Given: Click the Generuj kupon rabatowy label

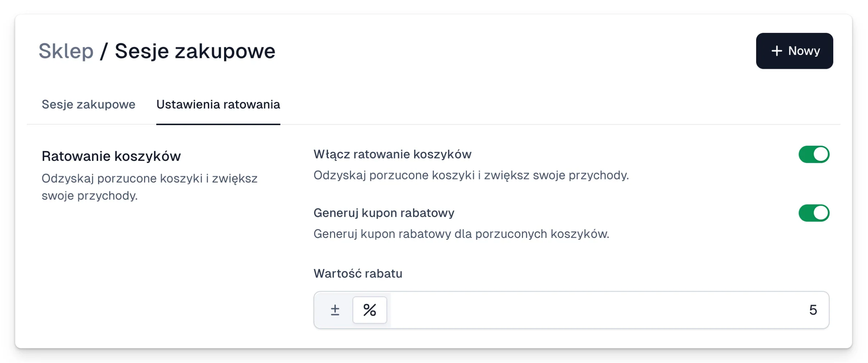Looking at the screenshot, I should (384, 213).
